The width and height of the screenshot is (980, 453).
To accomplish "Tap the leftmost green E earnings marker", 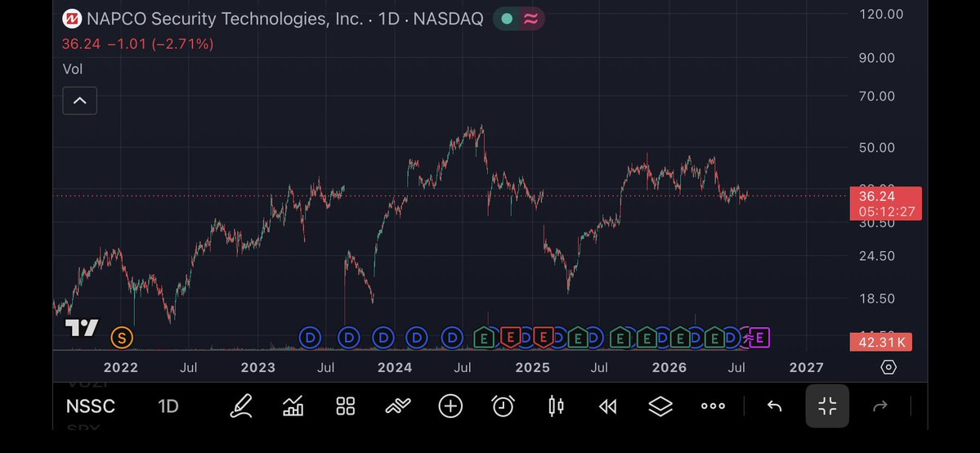I will [483, 338].
